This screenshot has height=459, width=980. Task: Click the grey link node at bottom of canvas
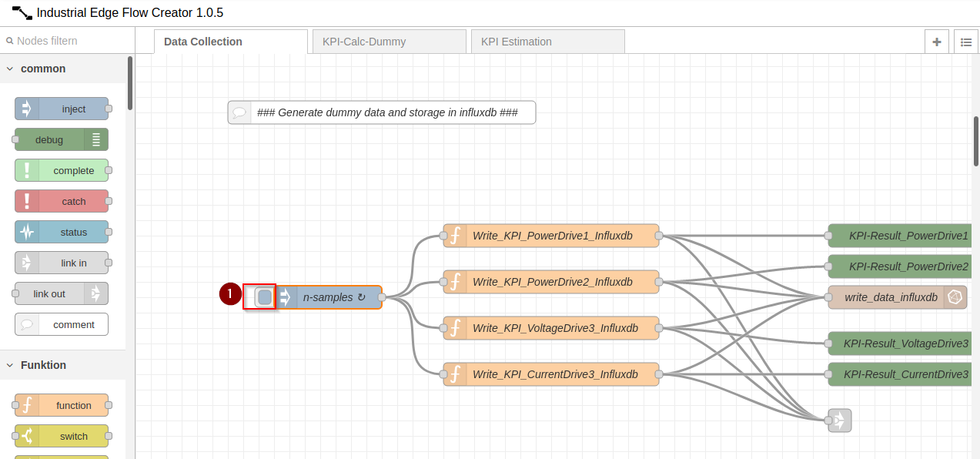pos(838,420)
